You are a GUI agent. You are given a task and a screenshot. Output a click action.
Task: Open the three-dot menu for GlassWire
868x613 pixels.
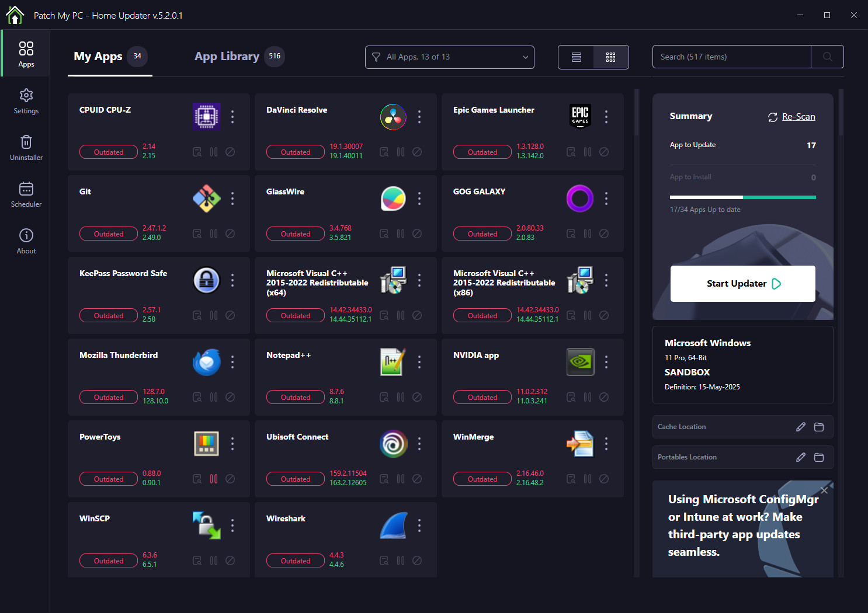pos(419,198)
